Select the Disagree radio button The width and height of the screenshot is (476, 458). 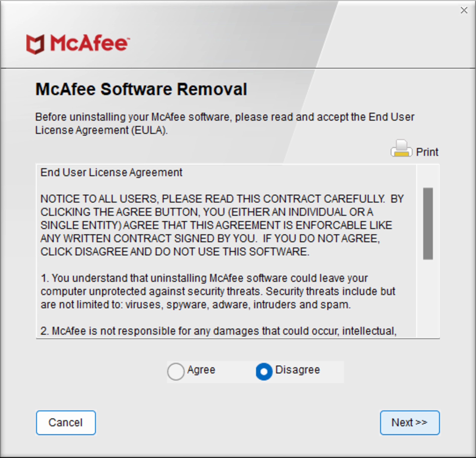tap(264, 371)
